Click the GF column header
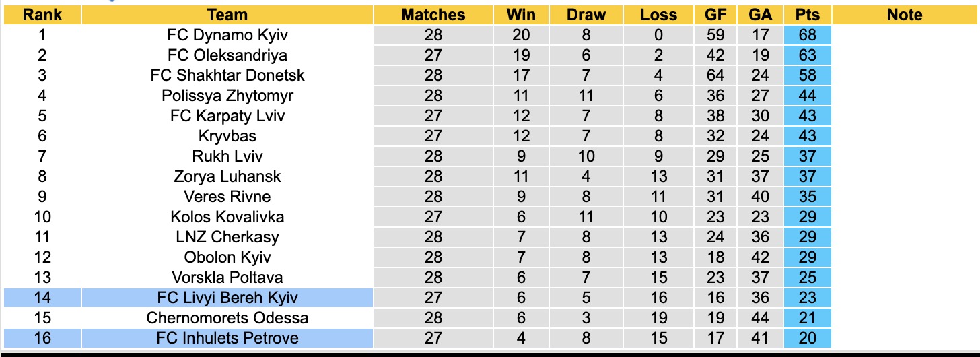This screenshot has width=980, height=357. (x=715, y=15)
